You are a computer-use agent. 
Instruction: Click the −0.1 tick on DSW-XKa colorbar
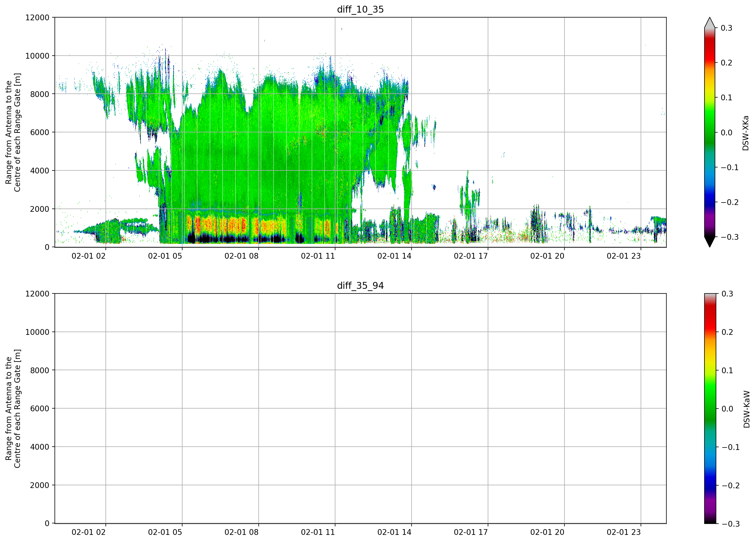coord(730,168)
